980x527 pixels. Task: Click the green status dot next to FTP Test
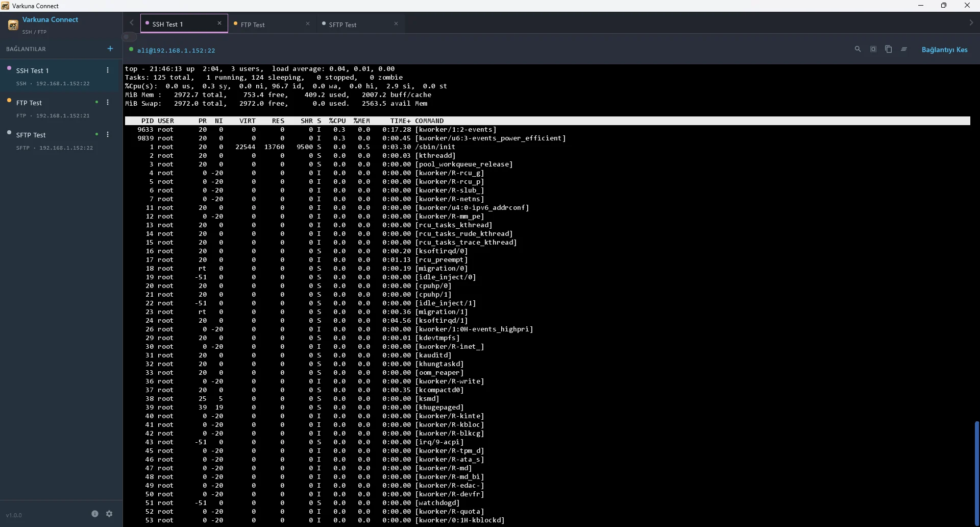(96, 102)
